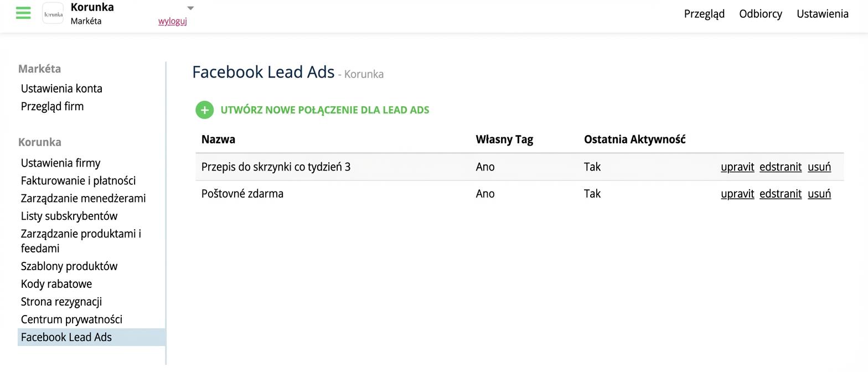868x372 pixels.
Task: Select 'Poštovné zdarma' name cell
Action: pyautogui.click(x=242, y=194)
